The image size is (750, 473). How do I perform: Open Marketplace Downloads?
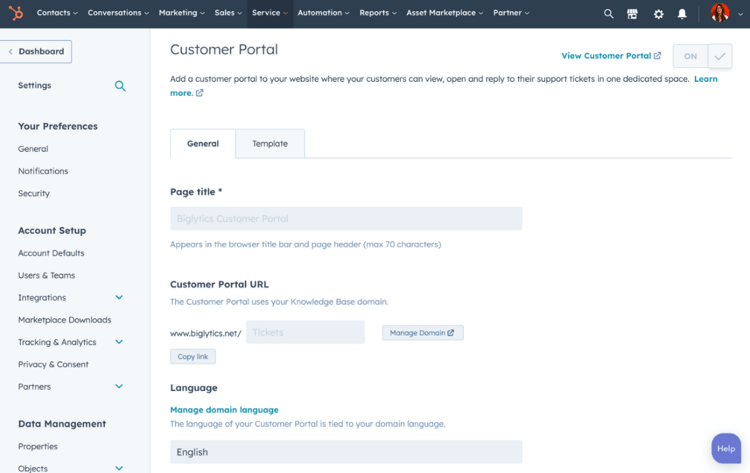(x=65, y=320)
